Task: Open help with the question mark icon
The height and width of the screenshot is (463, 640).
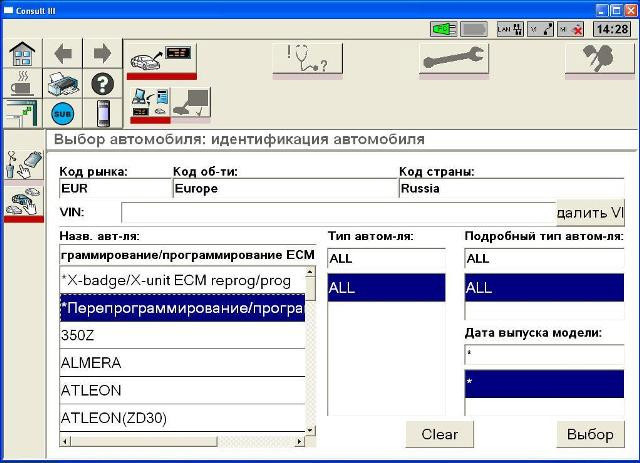Action: [x=101, y=83]
